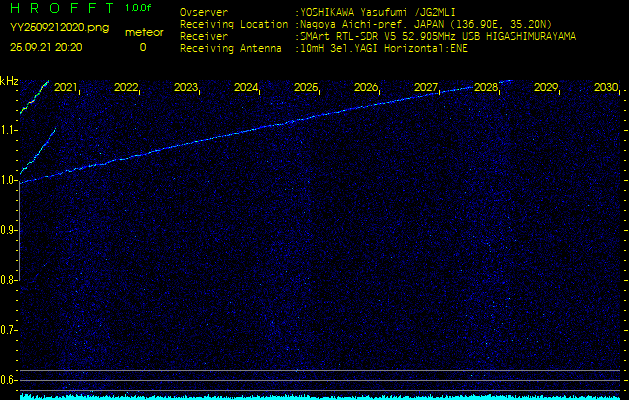Click the 2023 time marker
This screenshot has width=629, height=400.
tap(186, 88)
